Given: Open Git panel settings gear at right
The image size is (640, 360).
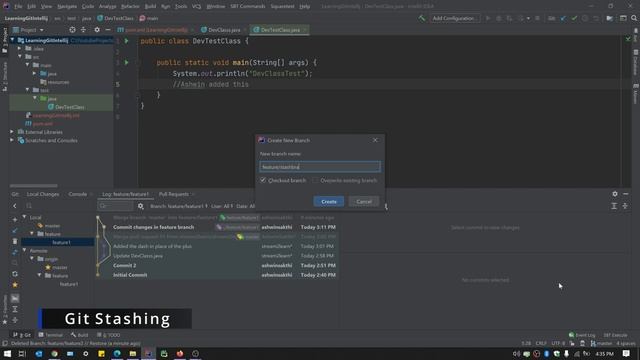Looking at the screenshot, I should 615,194.
